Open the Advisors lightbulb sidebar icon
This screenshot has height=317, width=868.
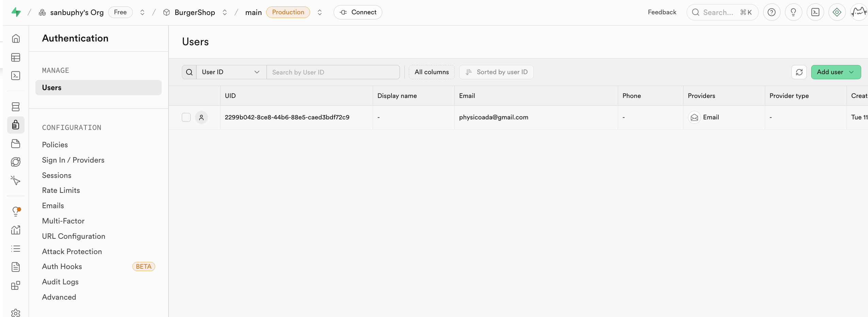16,212
